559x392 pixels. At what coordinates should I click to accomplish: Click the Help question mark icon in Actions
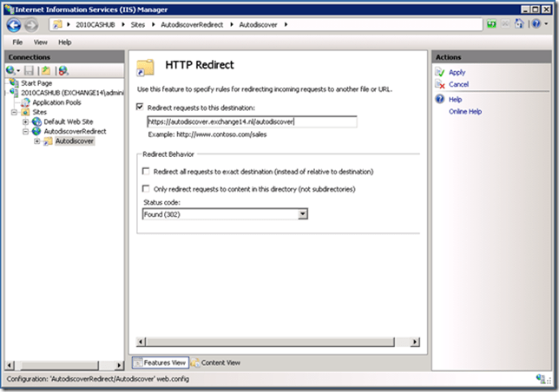tap(441, 100)
